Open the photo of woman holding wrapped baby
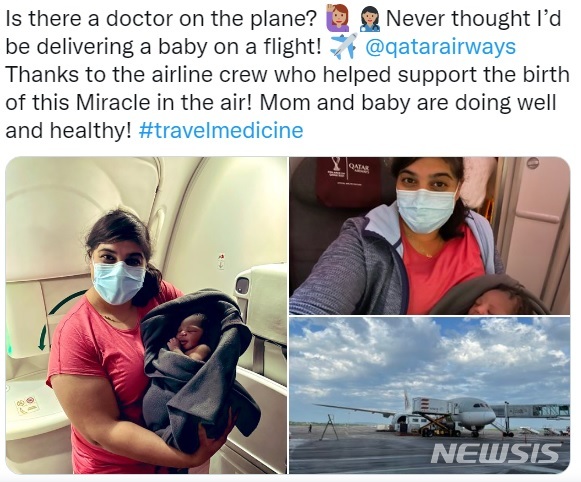This screenshot has width=581, height=482. tap(146, 315)
